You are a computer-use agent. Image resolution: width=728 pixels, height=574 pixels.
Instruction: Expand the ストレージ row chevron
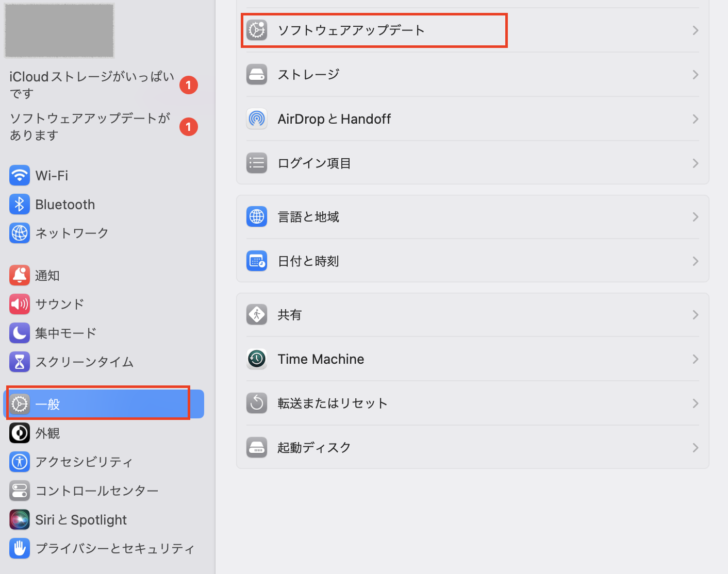[696, 75]
